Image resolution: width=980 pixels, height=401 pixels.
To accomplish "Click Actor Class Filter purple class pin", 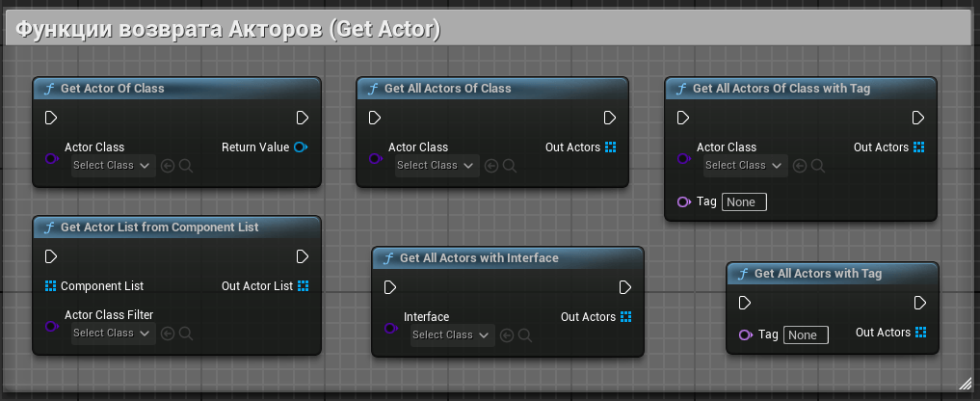I will pos(51,326).
